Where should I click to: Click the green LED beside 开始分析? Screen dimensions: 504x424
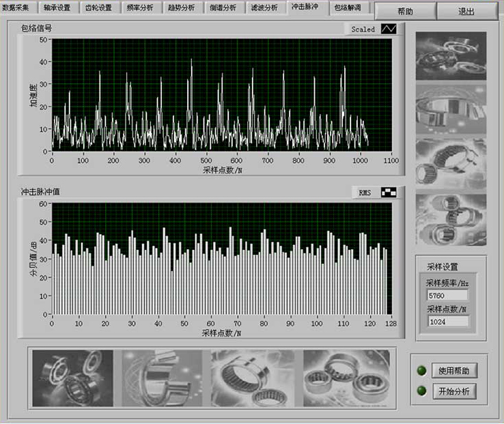421,391
